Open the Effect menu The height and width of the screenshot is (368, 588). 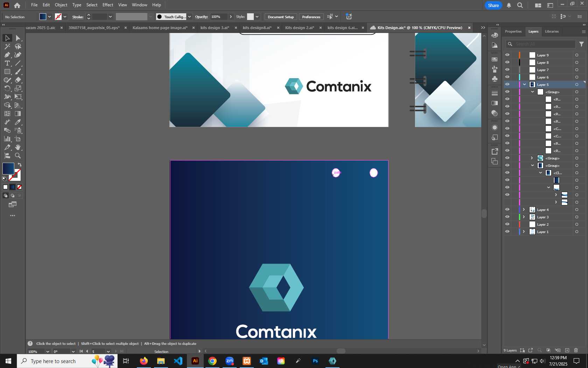point(108,5)
